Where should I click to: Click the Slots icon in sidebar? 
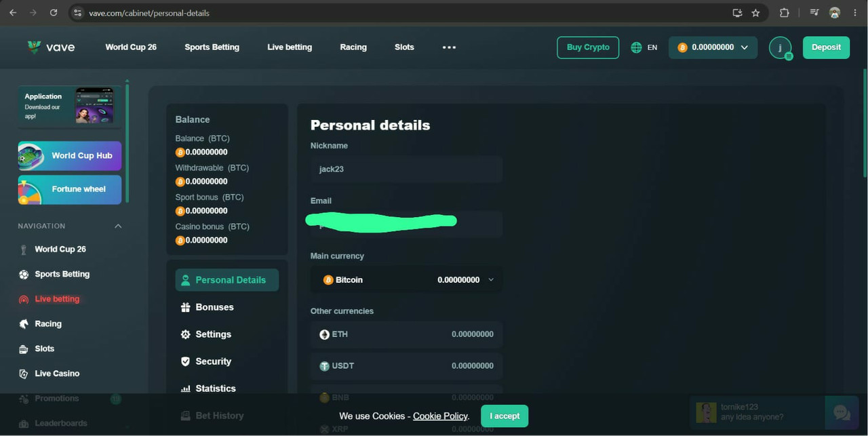click(x=24, y=349)
